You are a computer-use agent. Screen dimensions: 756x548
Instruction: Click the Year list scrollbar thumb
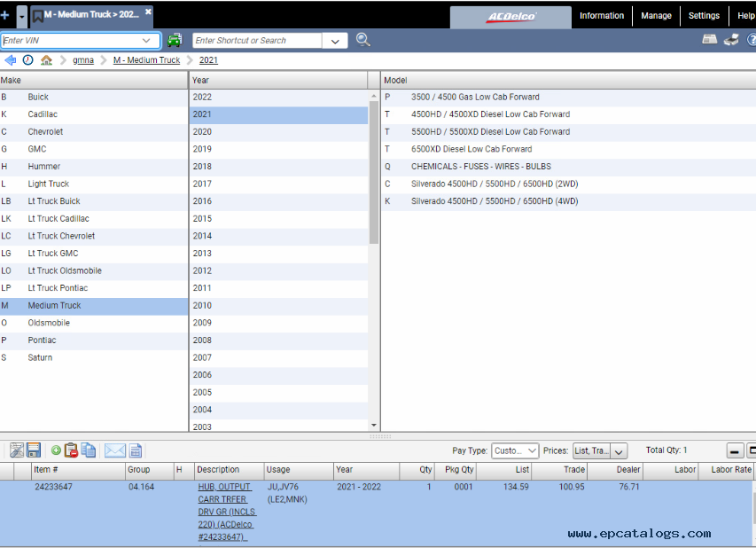point(374,172)
